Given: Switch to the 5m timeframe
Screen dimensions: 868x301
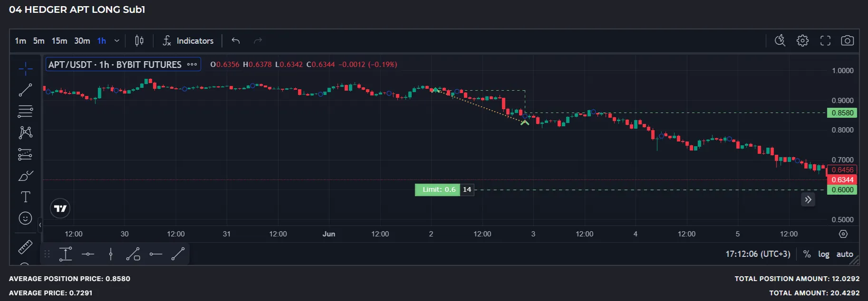Looking at the screenshot, I should point(39,41).
